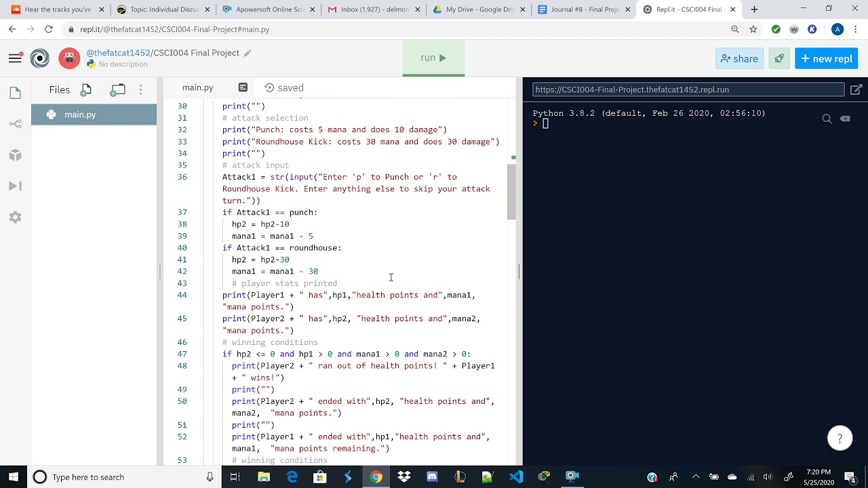Screen dimensions: 868x488
Task: Open the saved history indicator
Action: tap(284, 87)
